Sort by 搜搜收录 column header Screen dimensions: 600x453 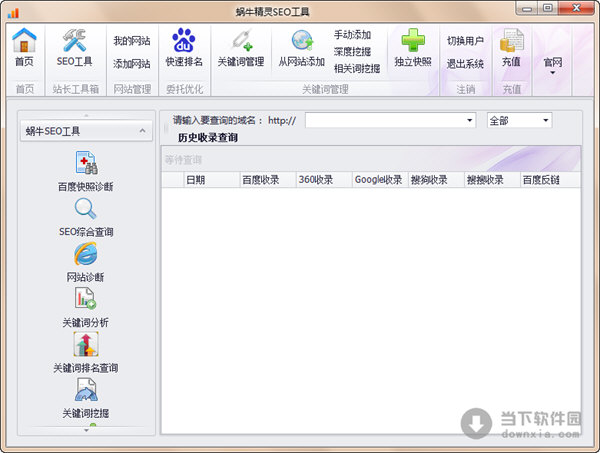coord(492,180)
